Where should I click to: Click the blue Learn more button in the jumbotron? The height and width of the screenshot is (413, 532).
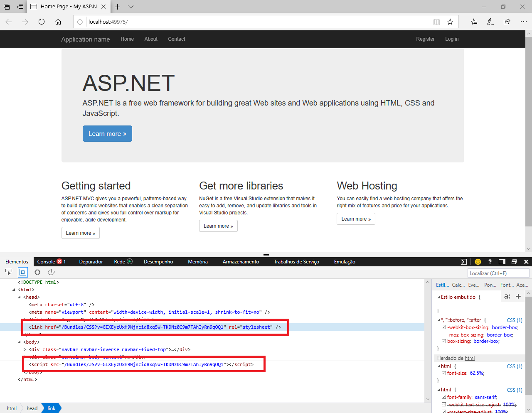click(x=107, y=134)
